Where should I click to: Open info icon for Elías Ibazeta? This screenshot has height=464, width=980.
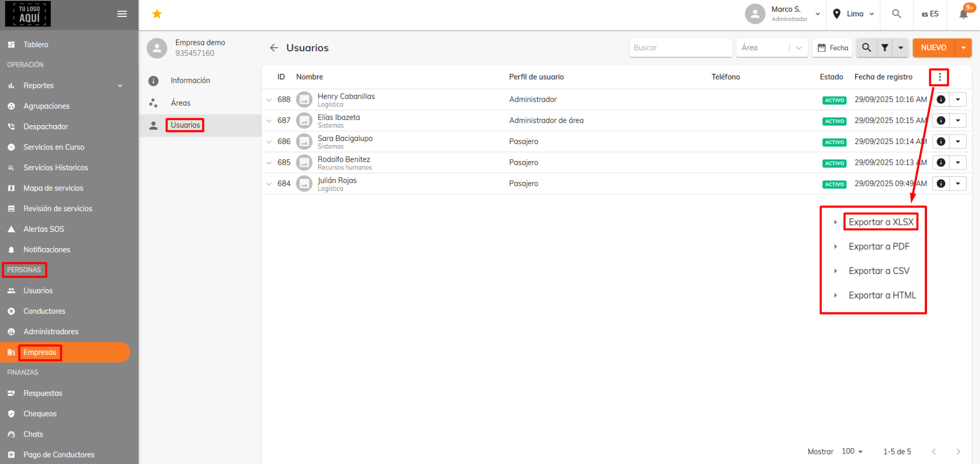click(x=941, y=120)
